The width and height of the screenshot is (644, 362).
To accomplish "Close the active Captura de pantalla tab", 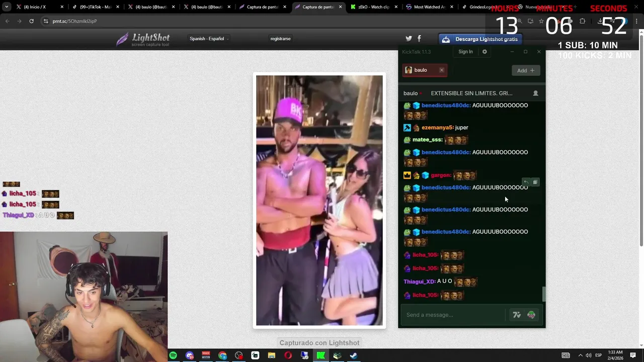I will [x=340, y=7].
